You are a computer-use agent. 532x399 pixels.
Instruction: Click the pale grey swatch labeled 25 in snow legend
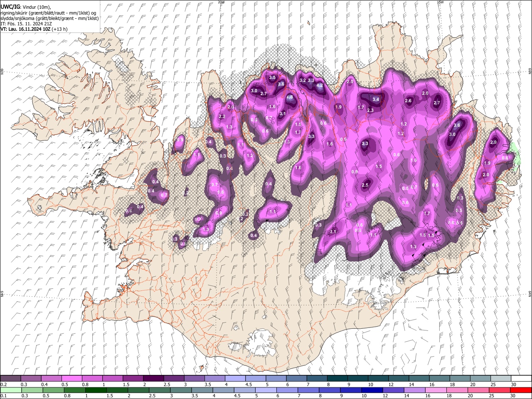pos(501,379)
